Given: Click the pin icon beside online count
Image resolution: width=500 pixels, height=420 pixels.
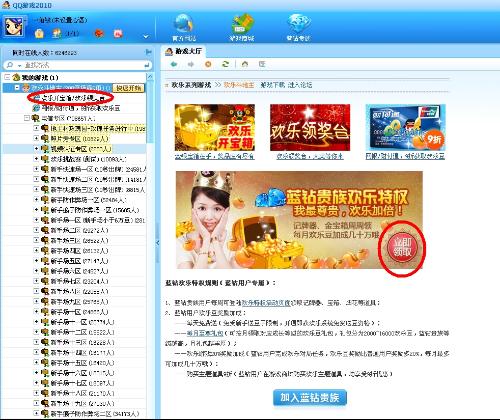Looking at the screenshot, I should click(149, 52).
